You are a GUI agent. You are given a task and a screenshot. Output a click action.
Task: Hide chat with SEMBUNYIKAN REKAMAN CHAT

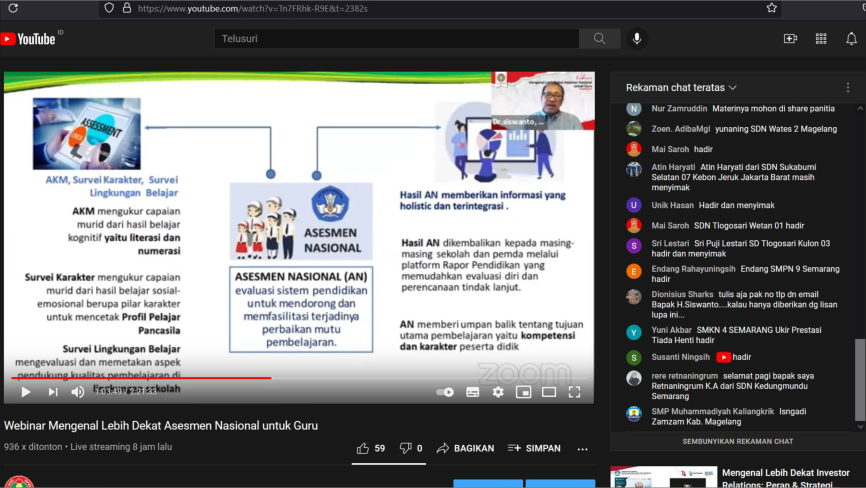737,442
